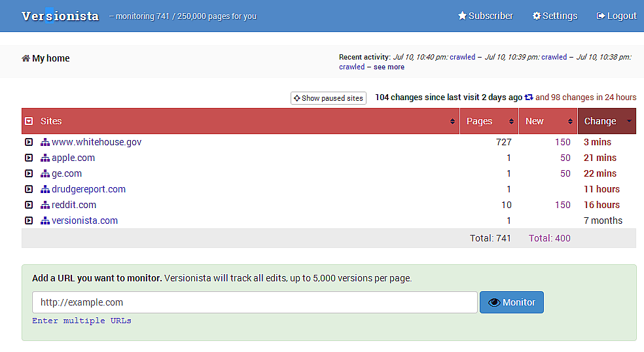This screenshot has height=352, width=644.
Task: Expand the reddit.com row
Action: [x=29, y=205]
